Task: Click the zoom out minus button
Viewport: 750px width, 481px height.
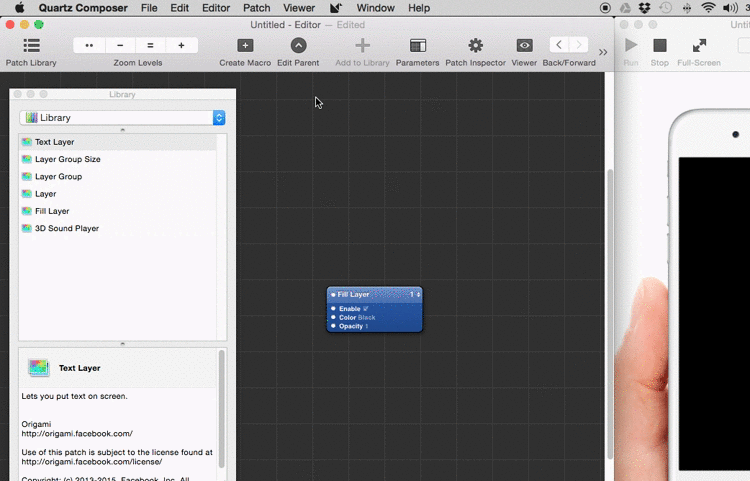Action: point(120,46)
